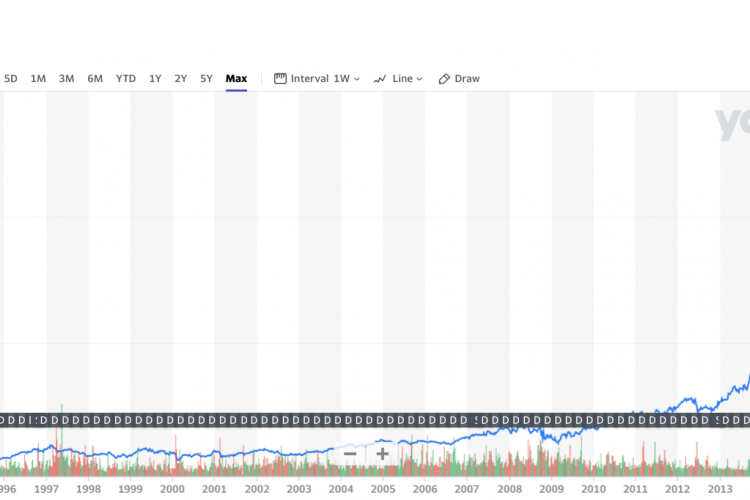Click the zoom in plus button
The width and height of the screenshot is (750, 500).
tap(382, 454)
